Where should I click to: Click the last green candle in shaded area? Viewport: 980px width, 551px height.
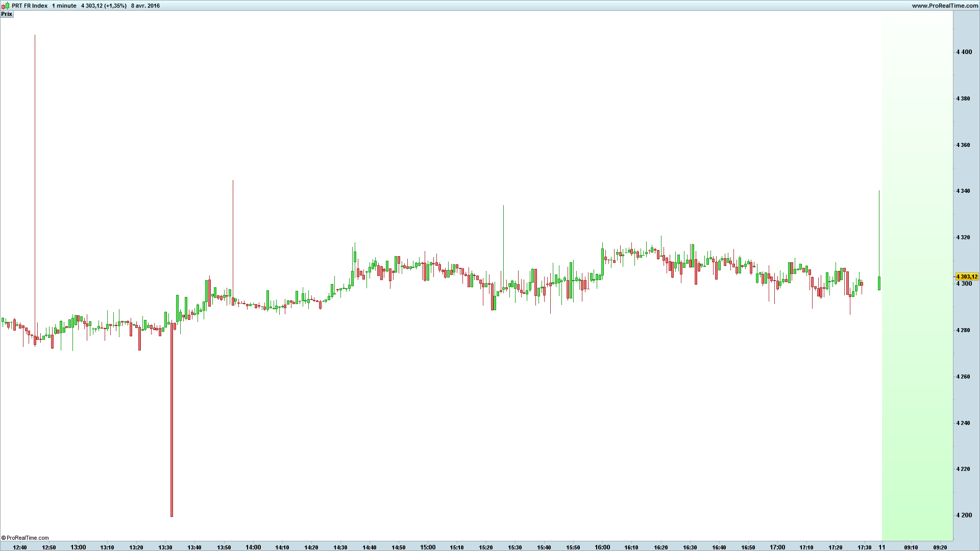(879, 283)
